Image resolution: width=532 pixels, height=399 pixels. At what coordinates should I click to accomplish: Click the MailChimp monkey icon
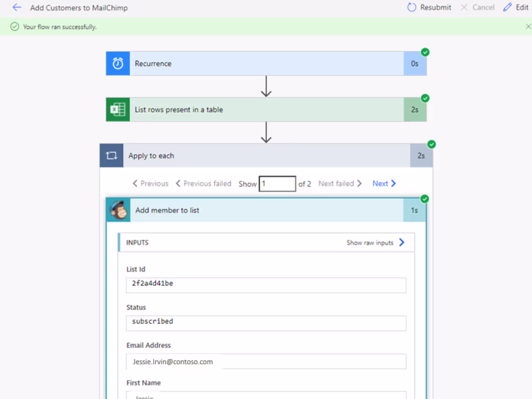(118, 210)
